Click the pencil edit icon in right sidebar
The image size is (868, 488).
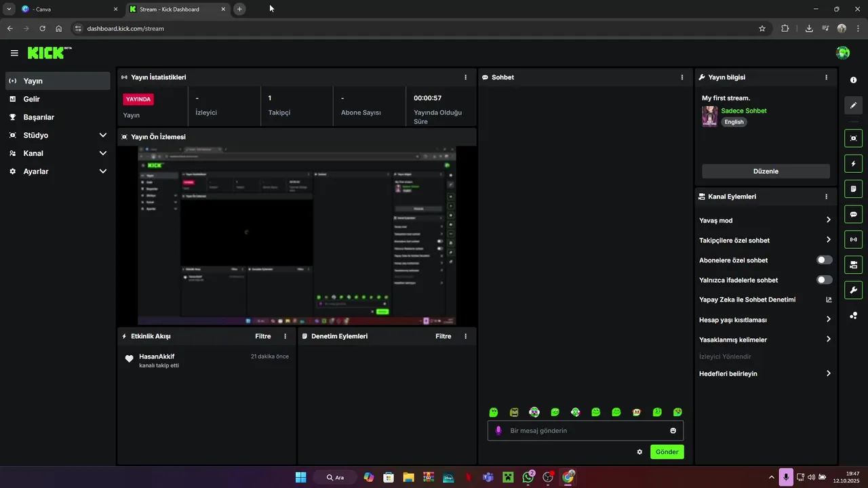[853, 105]
